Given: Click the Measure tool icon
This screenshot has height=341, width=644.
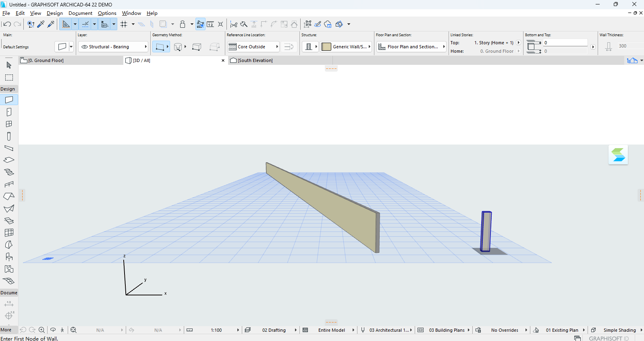Looking at the screenshot, I should [x=210, y=24].
